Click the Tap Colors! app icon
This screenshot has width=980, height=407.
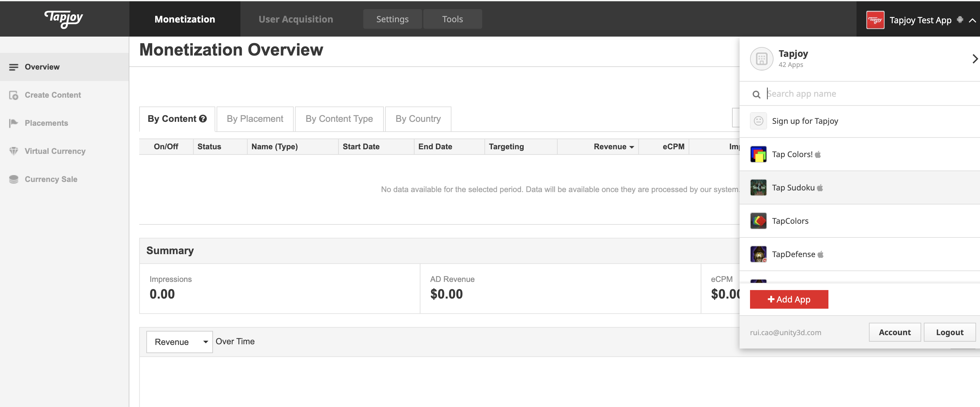pos(758,155)
